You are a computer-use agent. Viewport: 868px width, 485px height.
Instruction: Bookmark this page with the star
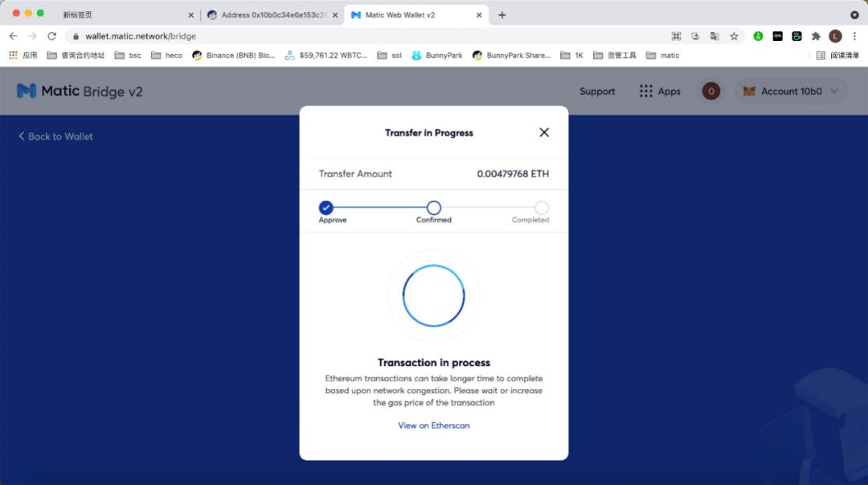pyautogui.click(x=734, y=36)
